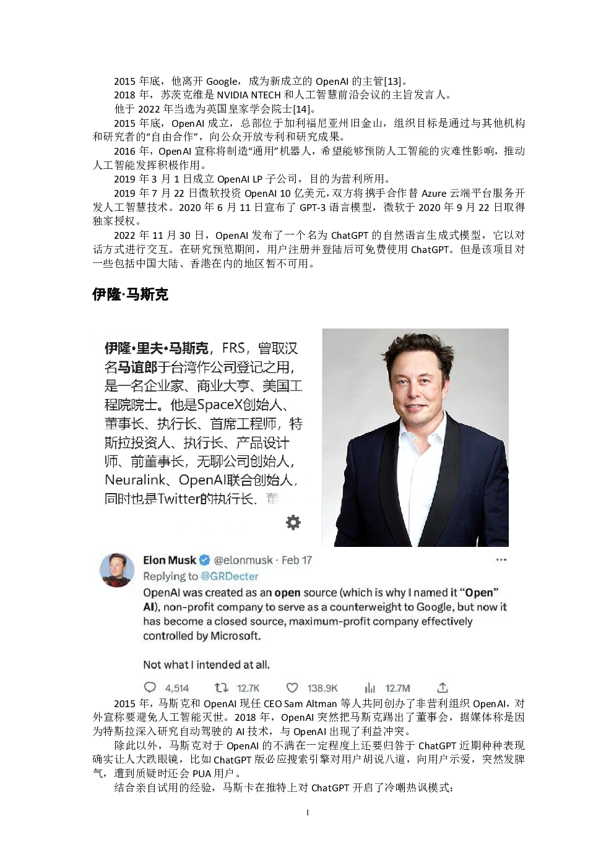Click the Elon Musk display name
The image size is (614, 868).
(170, 560)
